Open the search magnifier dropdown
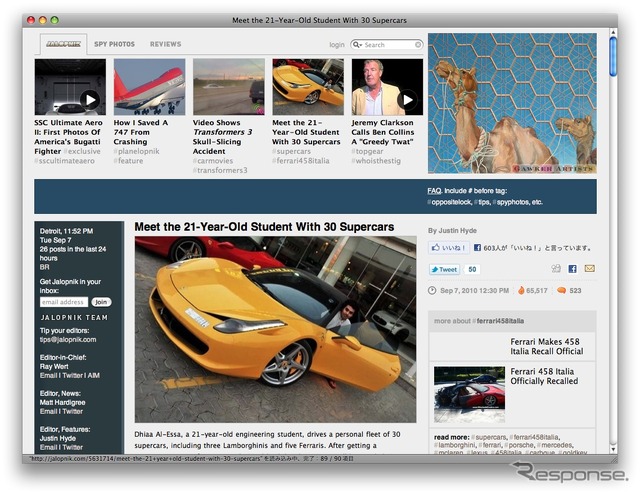This screenshot has height=494, width=640. coord(357,45)
